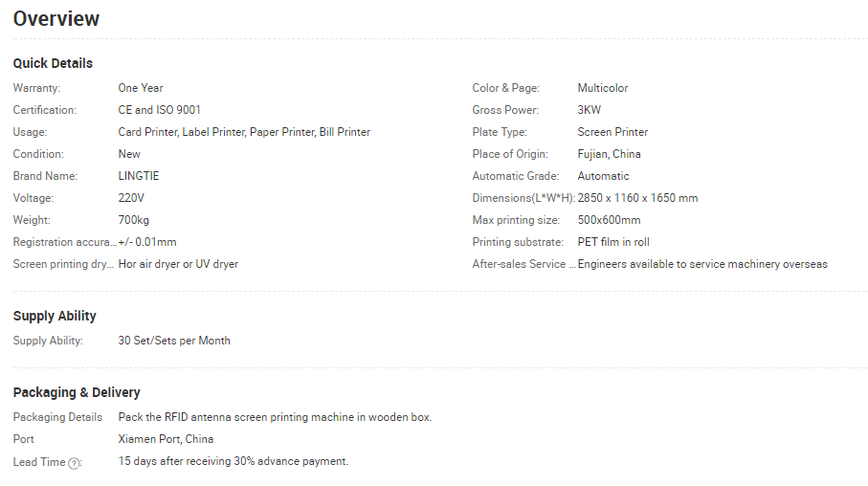This screenshot has height=486, width=868.
Task: Click the truncated After-sales Service label
Action: point(523,264)
